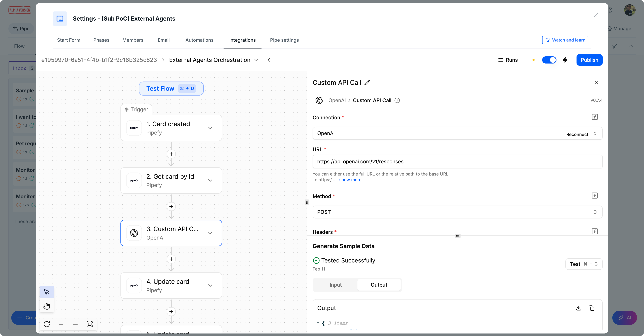Click the pencil icon to rename step
The height and width of the screenshot is (336, 644).
[x=367, y=82]
